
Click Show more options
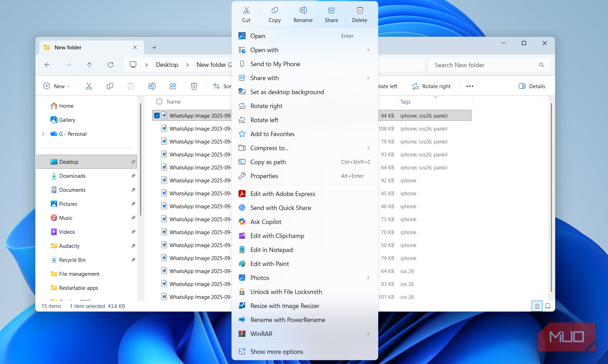(x=276, y=351)
